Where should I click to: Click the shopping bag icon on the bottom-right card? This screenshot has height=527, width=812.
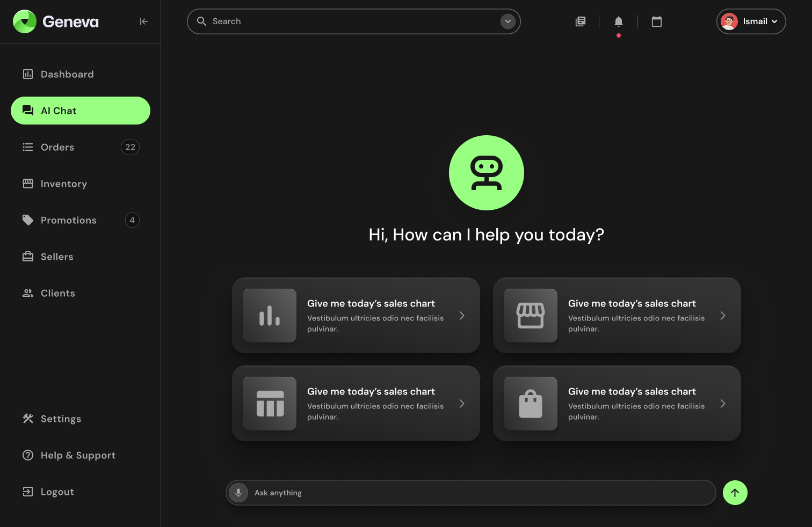[x=530, y=404]
